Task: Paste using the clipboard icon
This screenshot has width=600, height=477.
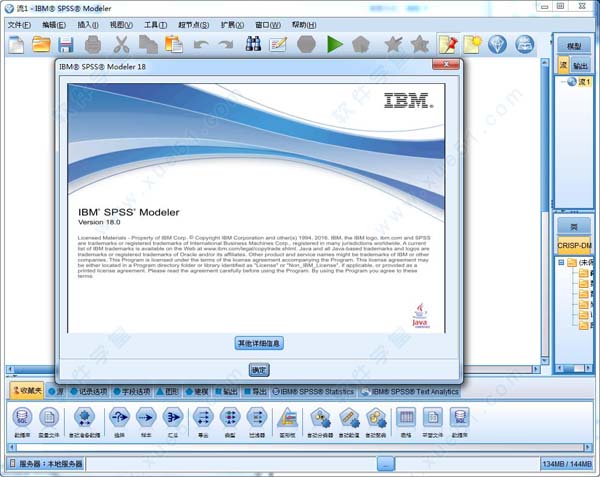Action: (174, 45)
